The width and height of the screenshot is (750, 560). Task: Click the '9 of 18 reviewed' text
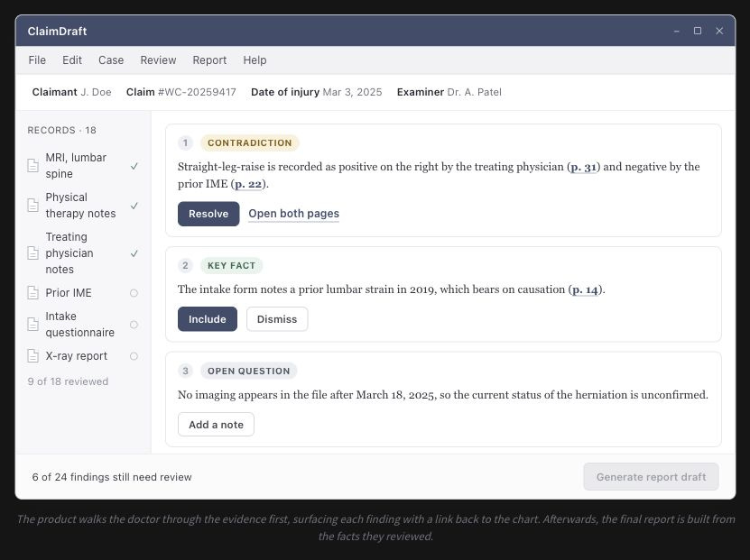68,381
